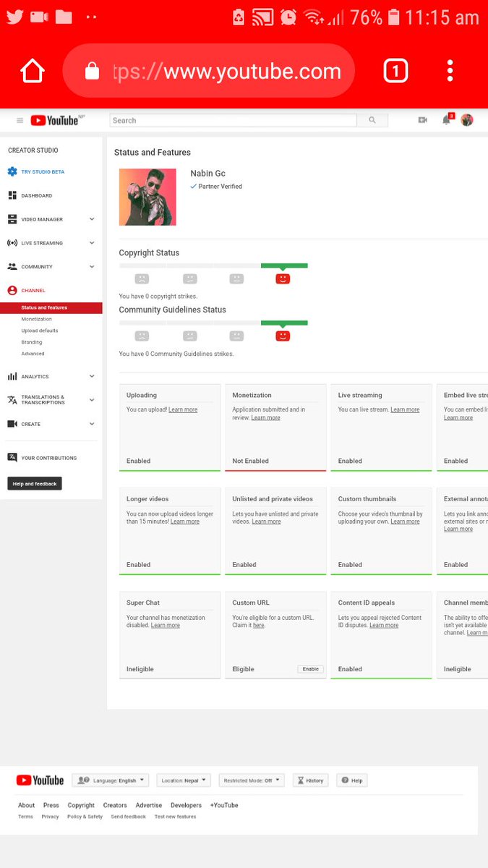Click Try Studio Beta link
Image resolution: width=488 pixels, height=868 pixels.
(43, 171)
